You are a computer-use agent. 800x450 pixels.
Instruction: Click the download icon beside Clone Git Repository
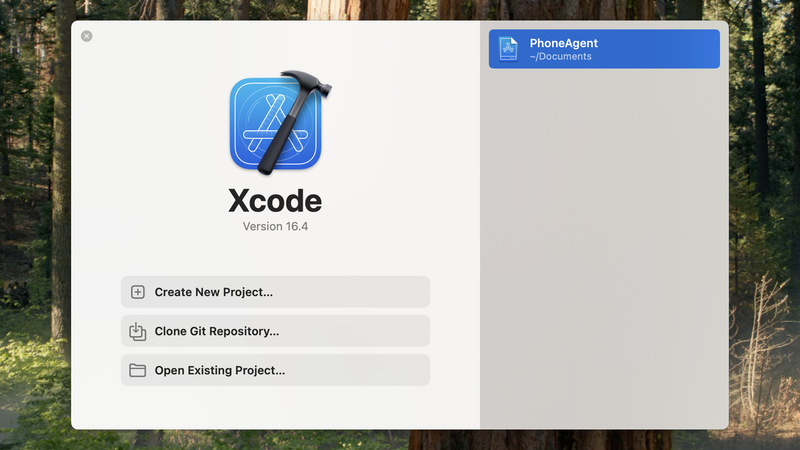tap(138, 332)
